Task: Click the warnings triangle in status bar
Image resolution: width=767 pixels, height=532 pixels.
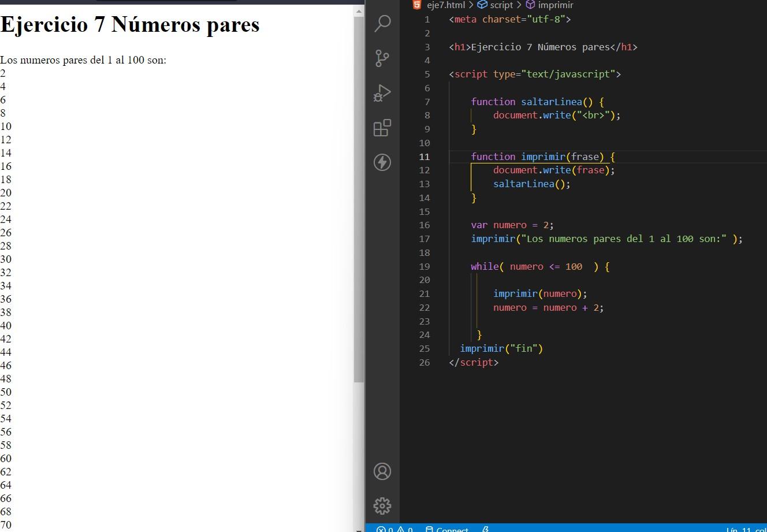Action: (x=401, y=529)
